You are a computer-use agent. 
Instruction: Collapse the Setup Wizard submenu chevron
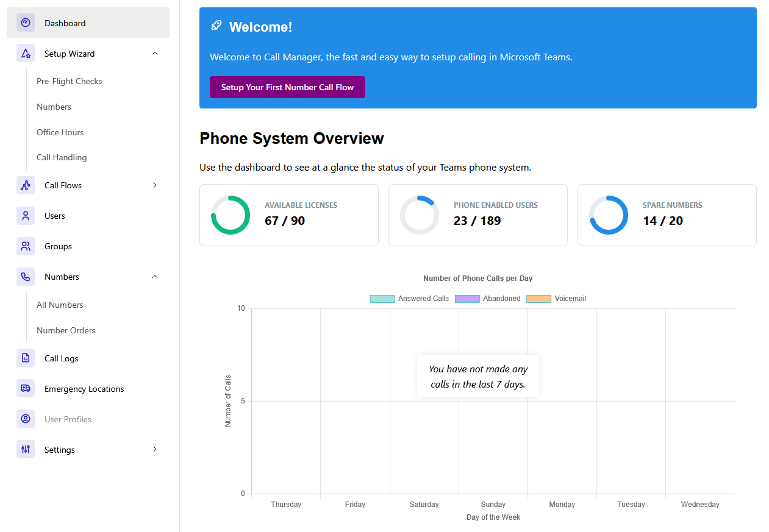155,54
